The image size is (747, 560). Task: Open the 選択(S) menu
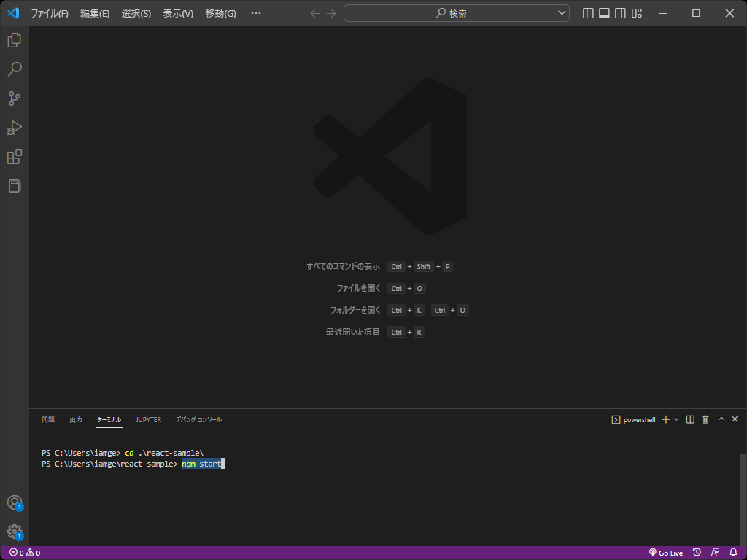point(136,13)
